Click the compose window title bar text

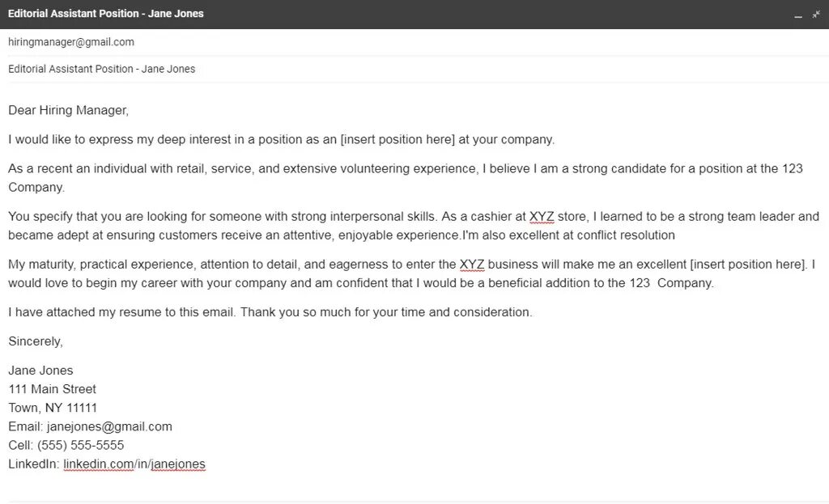(105, 14)
